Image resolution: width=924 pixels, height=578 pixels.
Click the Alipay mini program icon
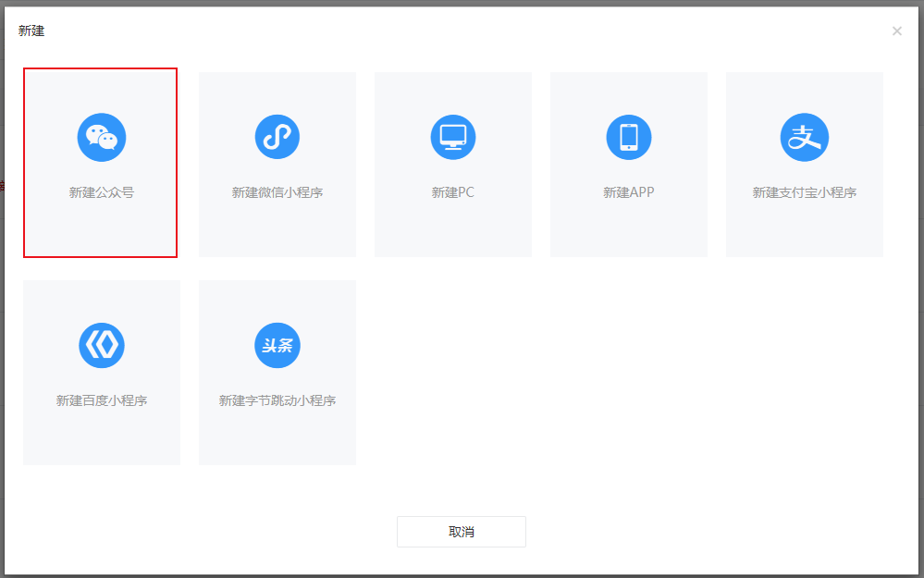click(x=805, y=137)
